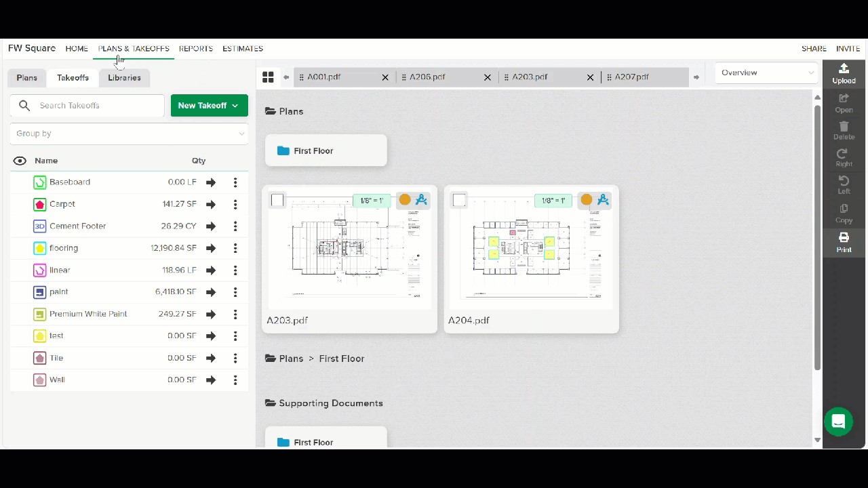Click the takeoff compass icon on A203.pdf card
The width and height of the screenshot is (868, 488).
coord(421,199)
